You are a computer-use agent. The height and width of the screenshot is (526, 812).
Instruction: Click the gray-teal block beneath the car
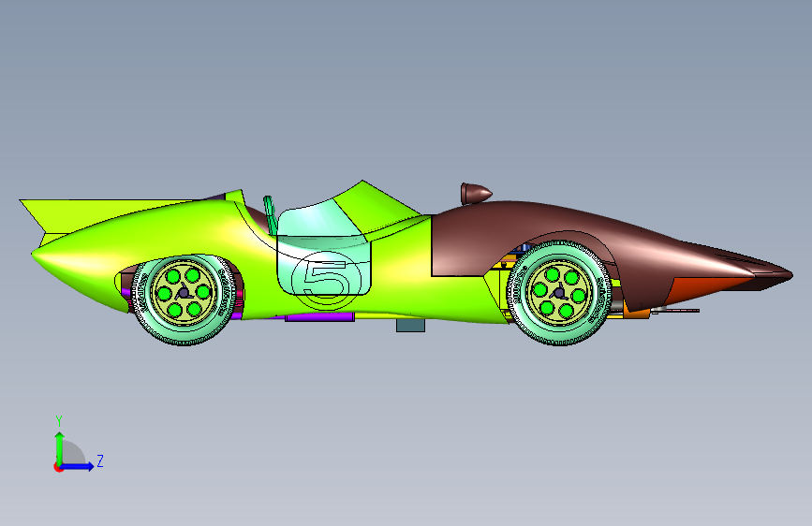point(410,326)
